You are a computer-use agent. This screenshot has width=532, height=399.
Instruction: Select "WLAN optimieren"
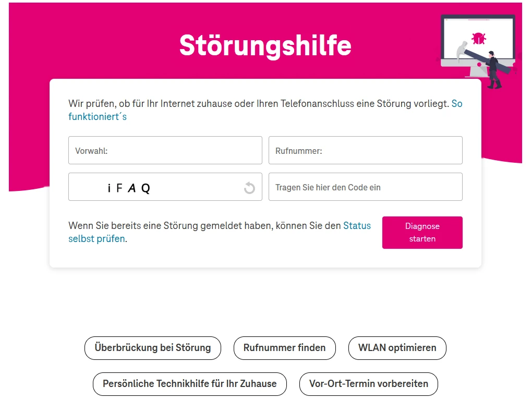pos(397,348)
